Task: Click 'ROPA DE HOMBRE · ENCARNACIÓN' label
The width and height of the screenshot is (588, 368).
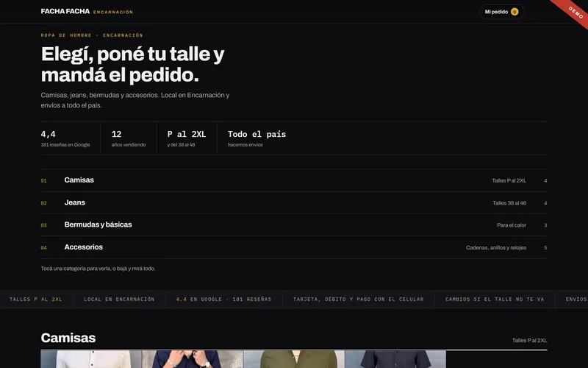Action: tap(92, 35)
